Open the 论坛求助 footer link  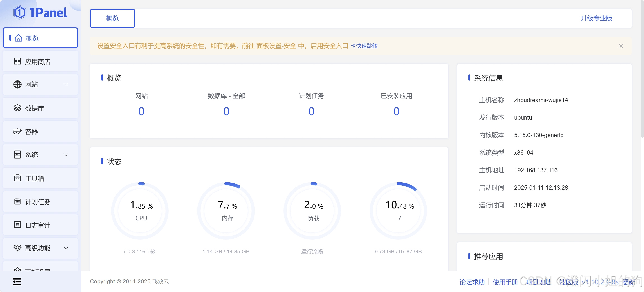472,282
